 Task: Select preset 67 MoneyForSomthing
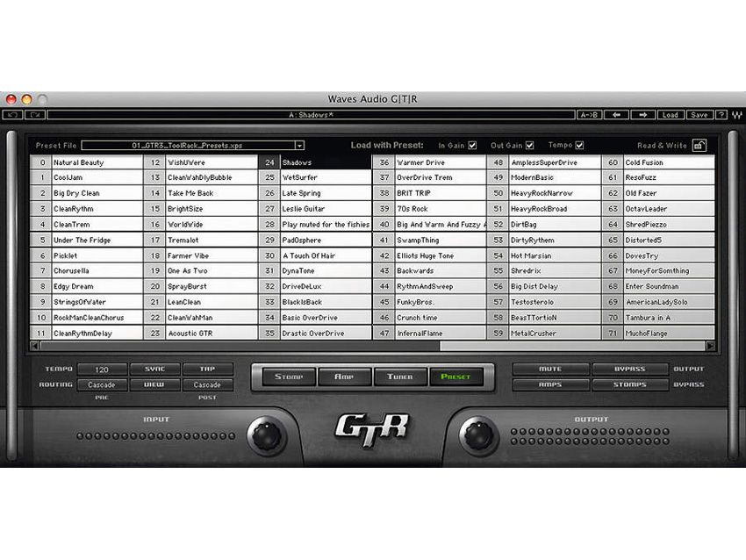[658, 270]
